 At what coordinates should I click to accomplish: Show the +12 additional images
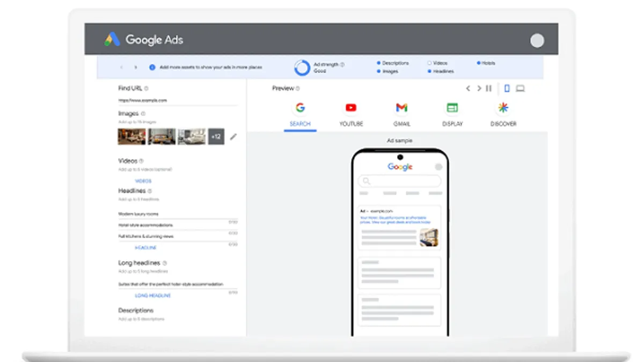click(216, 136)
